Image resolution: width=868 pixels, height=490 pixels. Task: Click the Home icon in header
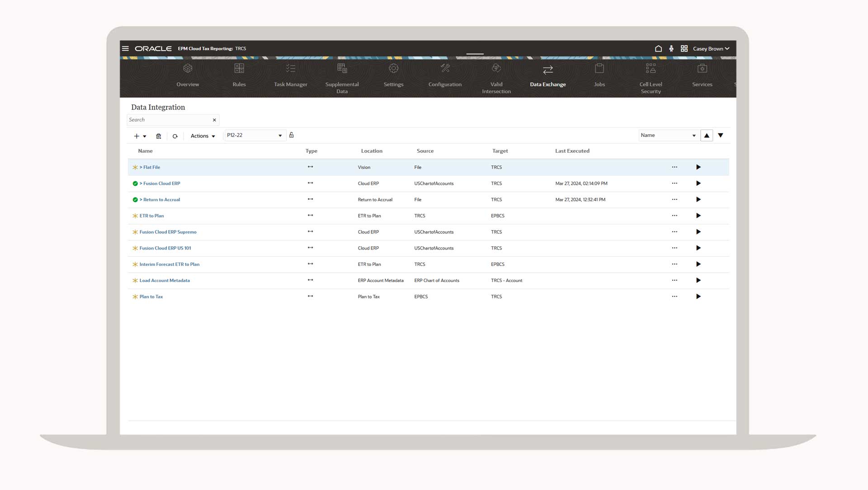[x=658, y=48]
